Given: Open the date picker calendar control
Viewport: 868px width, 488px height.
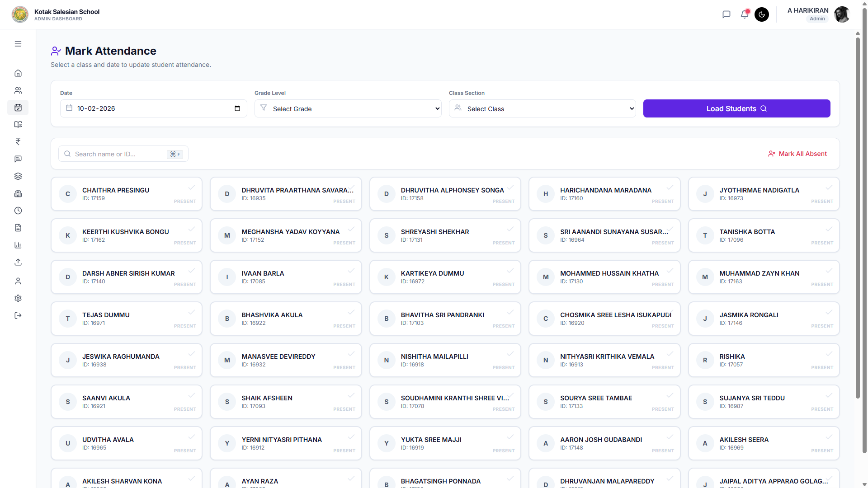Looking at the screenshot, I should [237, 108].
